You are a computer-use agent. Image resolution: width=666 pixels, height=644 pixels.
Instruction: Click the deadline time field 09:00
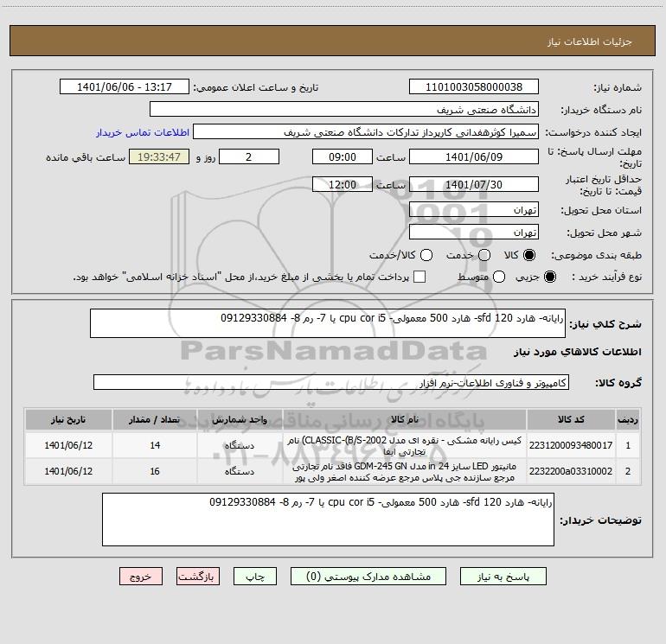pyautogui.click(x=343, y=156)
